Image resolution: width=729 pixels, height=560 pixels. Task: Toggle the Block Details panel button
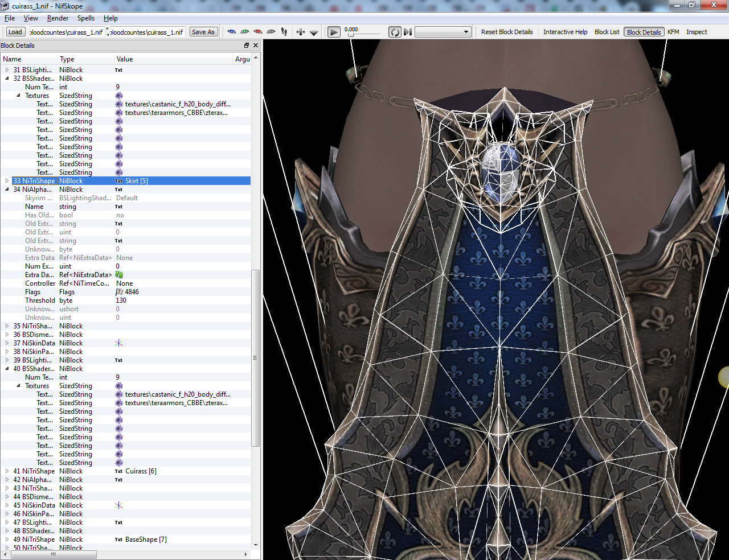pyautogui.click(x=644, y=32)
